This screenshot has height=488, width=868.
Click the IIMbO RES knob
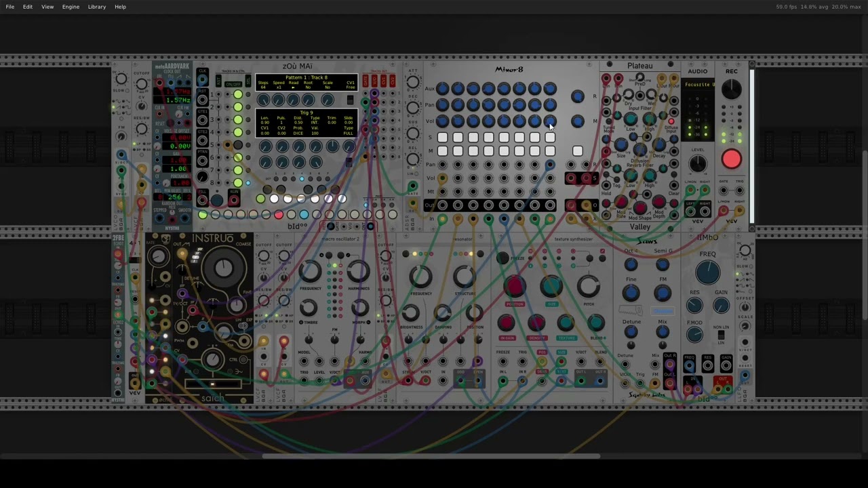tap(694, 306)
